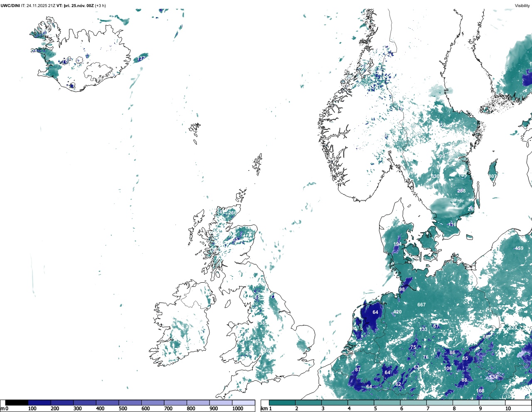Pick the 7–8 km legend swatch
Image resolution: width=532 pixels, height=412 pixels.
(x=439, y=402)
